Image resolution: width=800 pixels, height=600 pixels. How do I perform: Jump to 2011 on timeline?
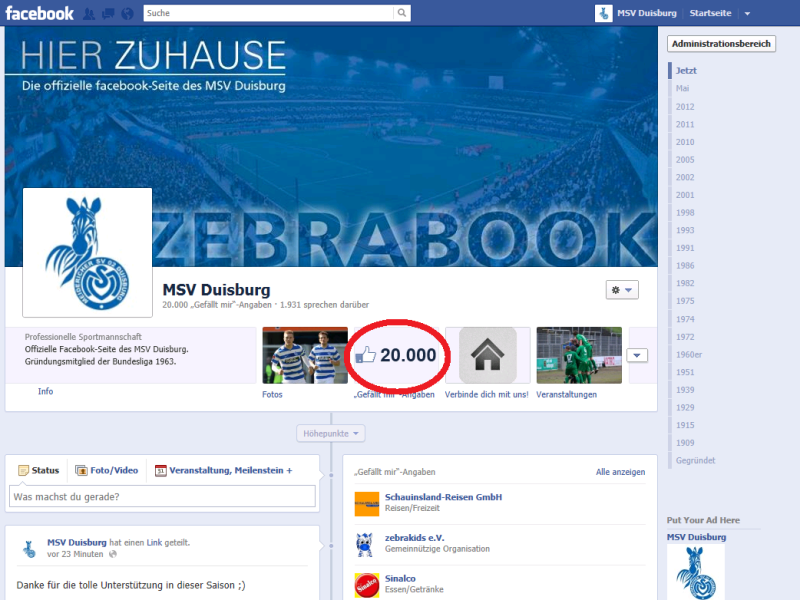(685, 124)
